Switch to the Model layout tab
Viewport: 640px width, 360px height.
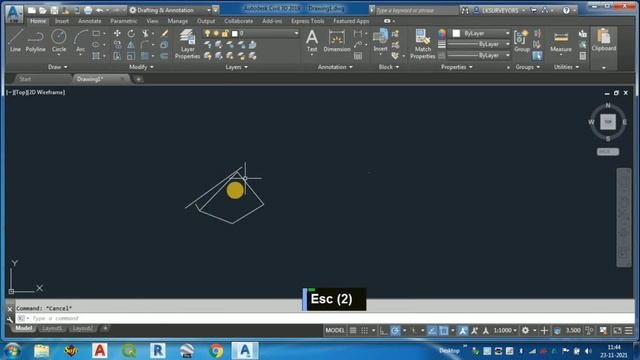(x=24, y=328)
